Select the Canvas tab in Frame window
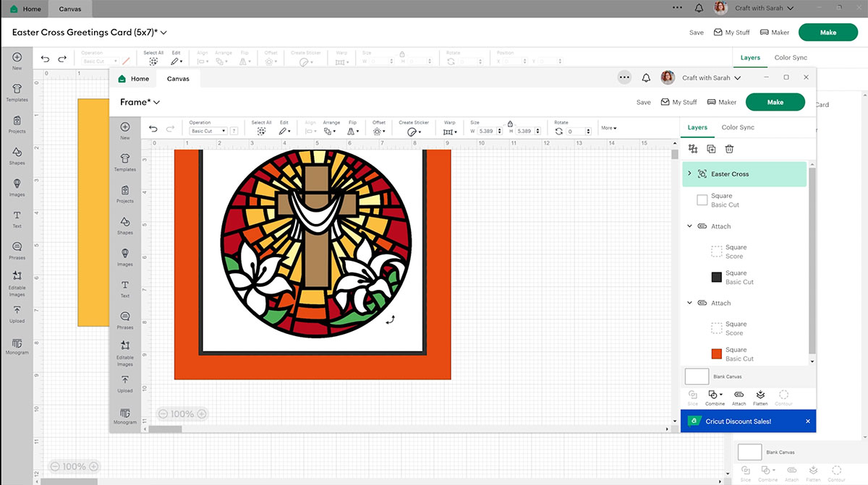This screenshot has height=485, width=868. (x=178, y=79)
